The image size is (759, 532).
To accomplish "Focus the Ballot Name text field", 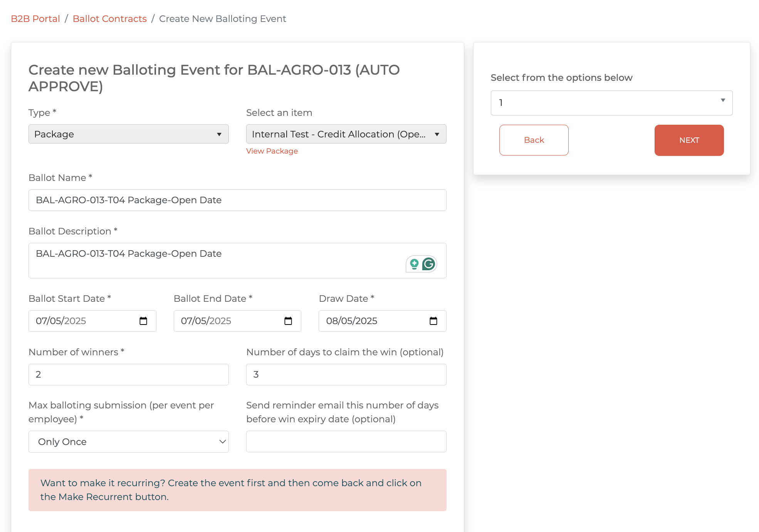I will [x=237, y=200].
